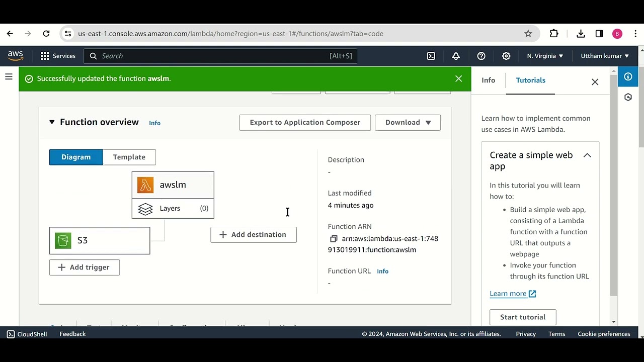Click the '4 minutes ago' last modified text
Viewport: 644px width, 362px height.
click(351, 205)
